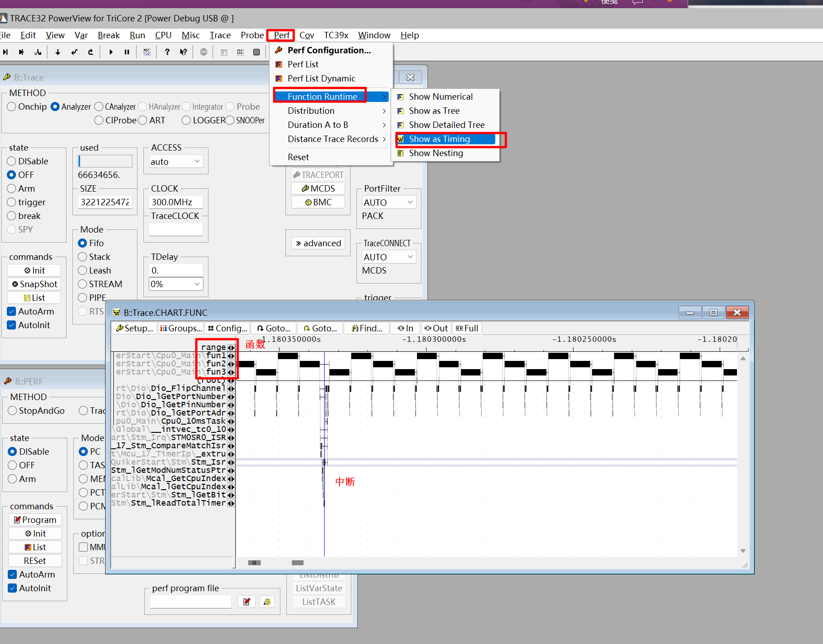Click the RESet button in PERF window
Image resolution: width=823 pixels, height=644 pixels.
[x=35, y=561]
